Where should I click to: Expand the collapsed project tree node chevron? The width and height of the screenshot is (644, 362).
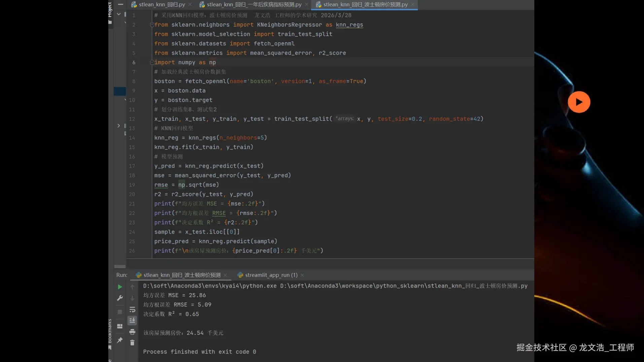point(118,126)
